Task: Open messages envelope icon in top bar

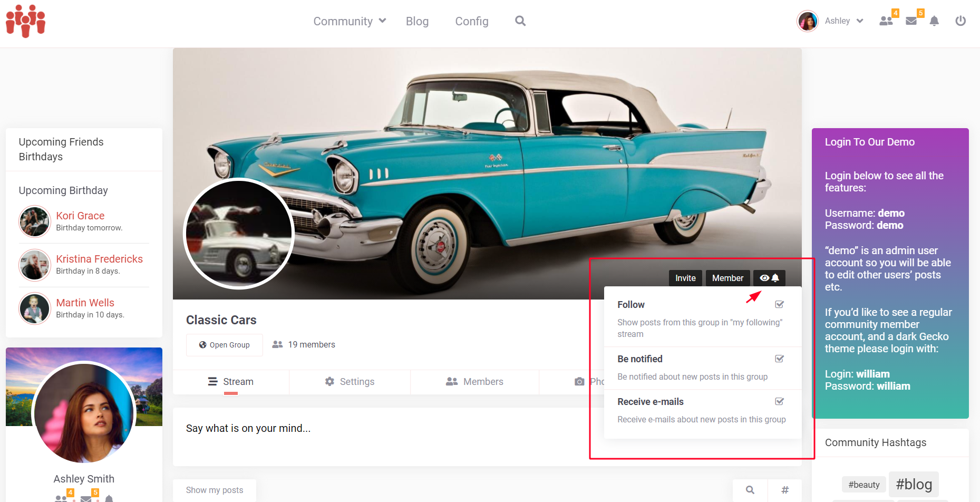Action: coord(911,21)
